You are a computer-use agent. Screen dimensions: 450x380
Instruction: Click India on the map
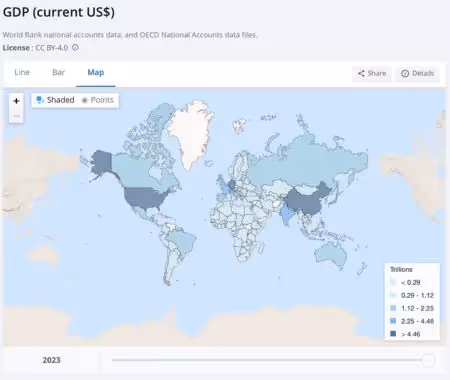286,213
